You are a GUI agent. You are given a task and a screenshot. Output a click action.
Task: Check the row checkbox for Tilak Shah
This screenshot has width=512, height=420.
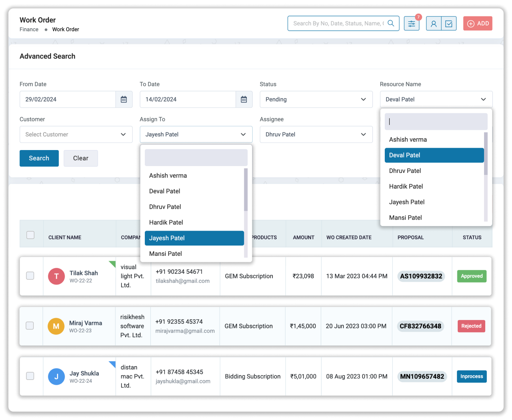click(30, 276)
